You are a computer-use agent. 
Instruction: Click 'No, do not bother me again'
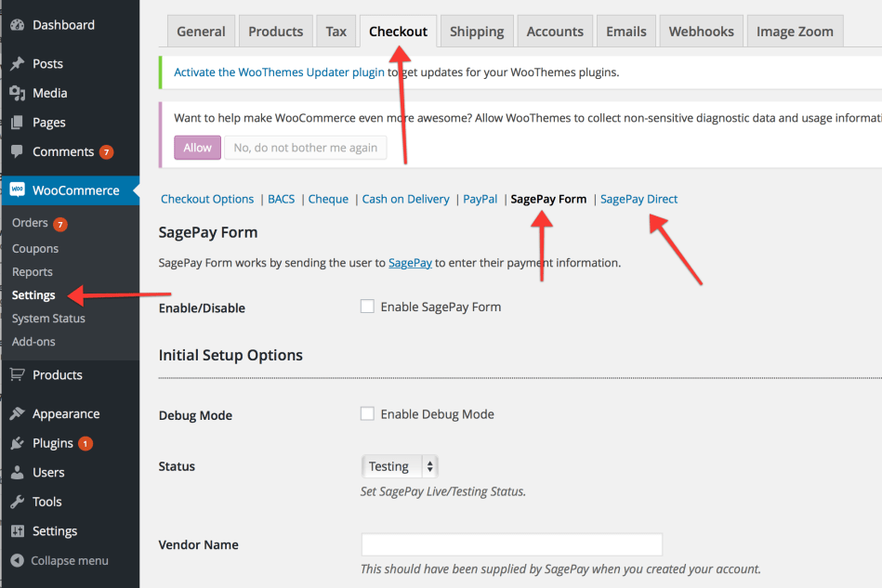(305, 148)
